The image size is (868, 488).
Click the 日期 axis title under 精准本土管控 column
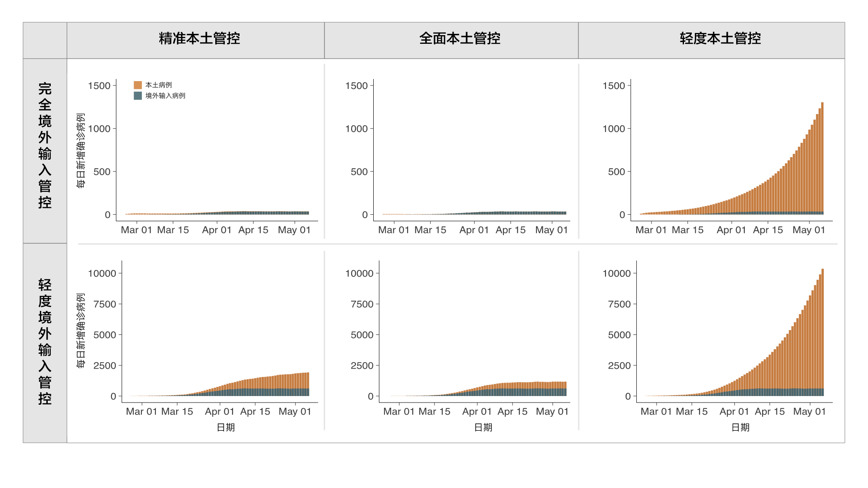(226, 427)
